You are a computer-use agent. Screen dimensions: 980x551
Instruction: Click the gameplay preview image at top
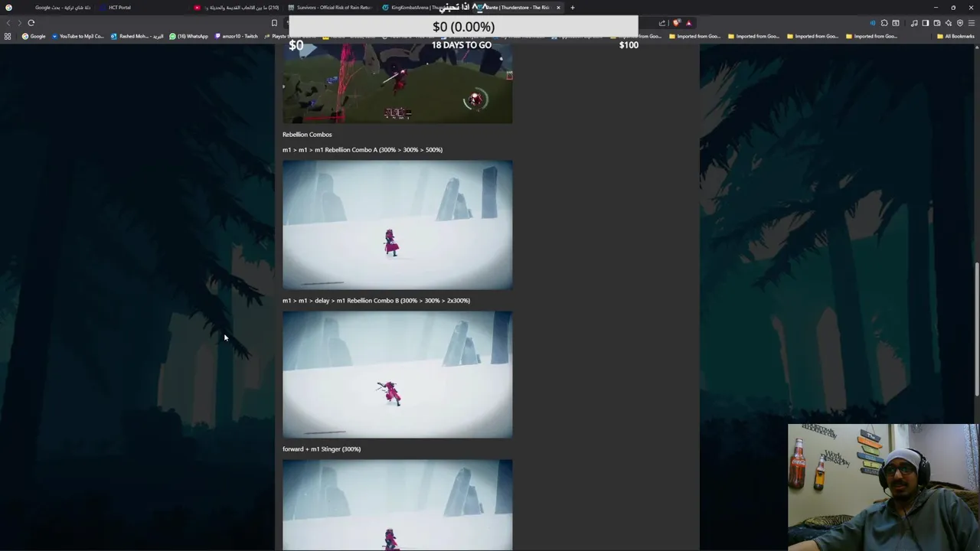(397, 83)
